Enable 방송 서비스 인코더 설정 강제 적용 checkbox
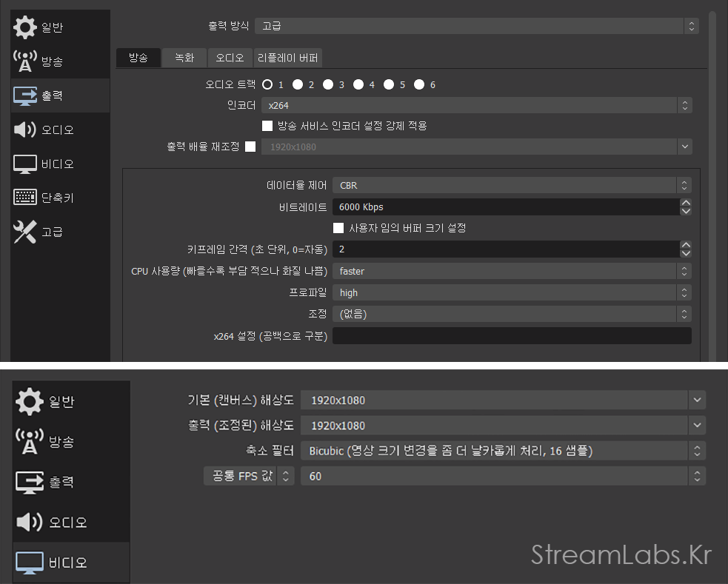 click(x=267, y=126)
